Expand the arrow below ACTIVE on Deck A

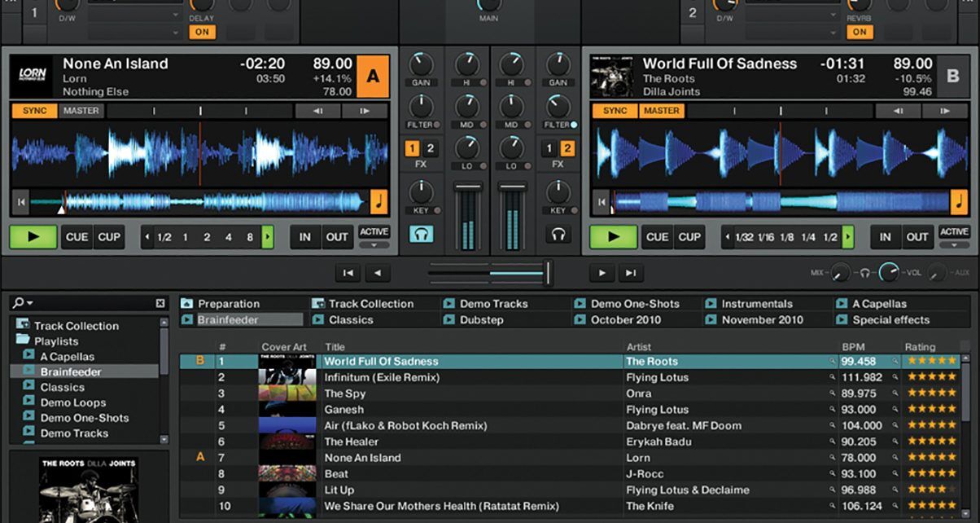click(374, 244)
